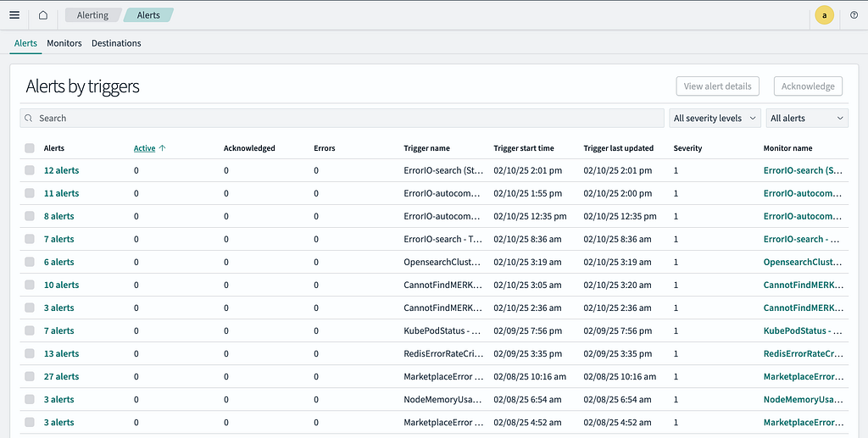This screenshot has width=868, height=438.
Task: Focus the alerts Search field
Action: pyautogui.click(x=342, y=119)
